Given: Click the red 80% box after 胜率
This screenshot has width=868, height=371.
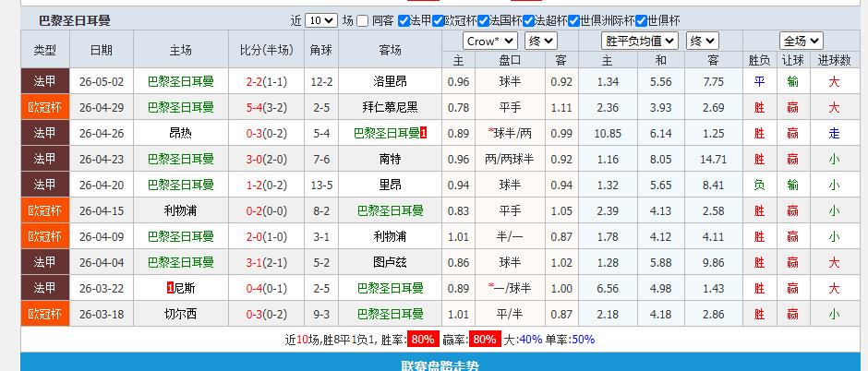Looking at the screenshot, I should (424, 339).
